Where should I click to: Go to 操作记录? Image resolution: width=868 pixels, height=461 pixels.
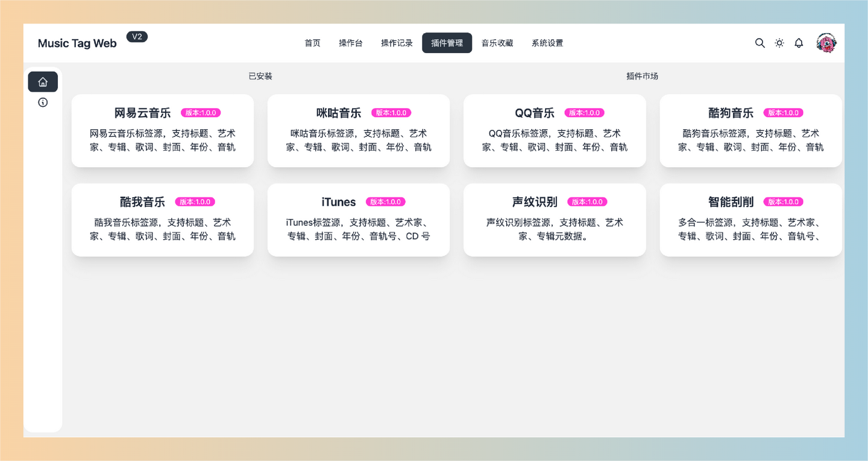(x=397, y=43)
